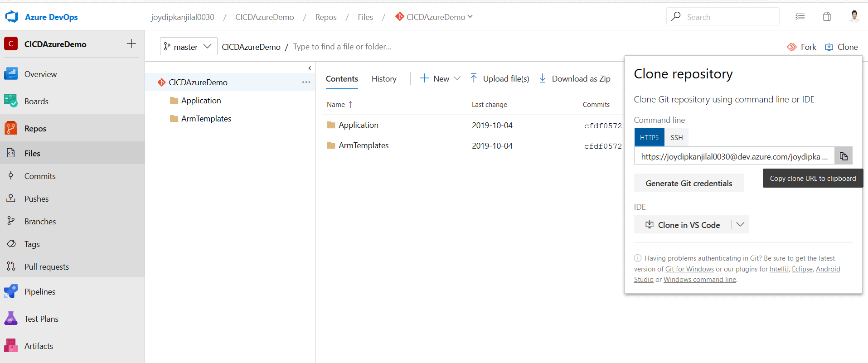Click the HTTPS clone URL field
Viewport: 868px width, 363px height.
tap(734, 156)
